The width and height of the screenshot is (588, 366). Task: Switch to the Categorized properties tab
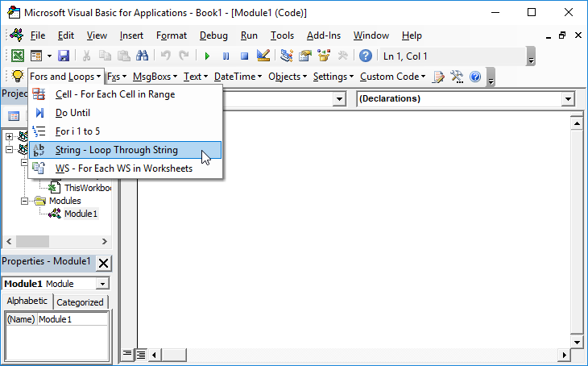80,302
